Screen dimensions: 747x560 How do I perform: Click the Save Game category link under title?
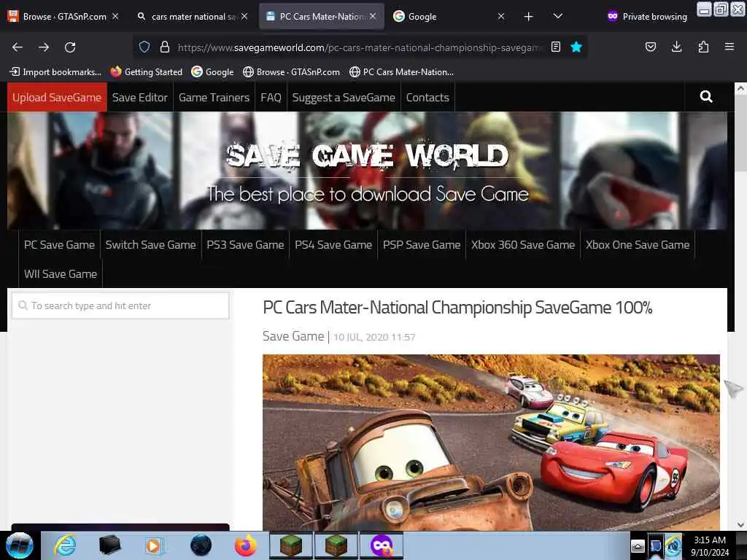pos(293,336)
